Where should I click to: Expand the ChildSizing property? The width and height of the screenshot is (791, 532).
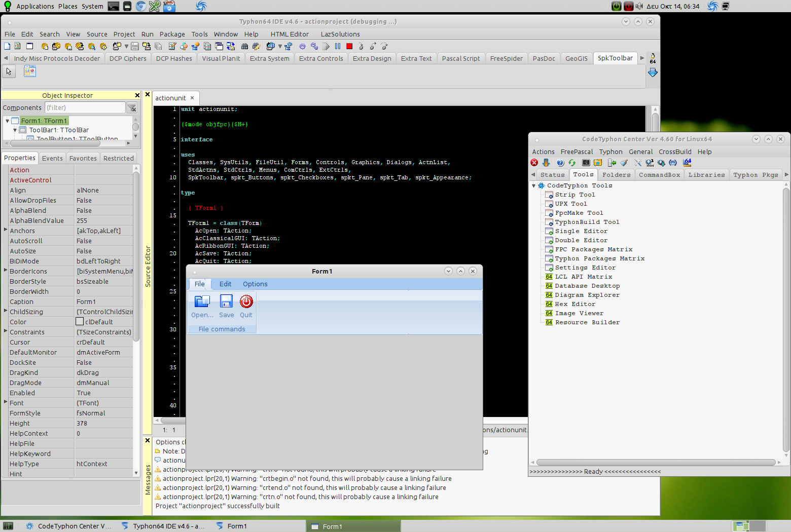click(6, 311)
